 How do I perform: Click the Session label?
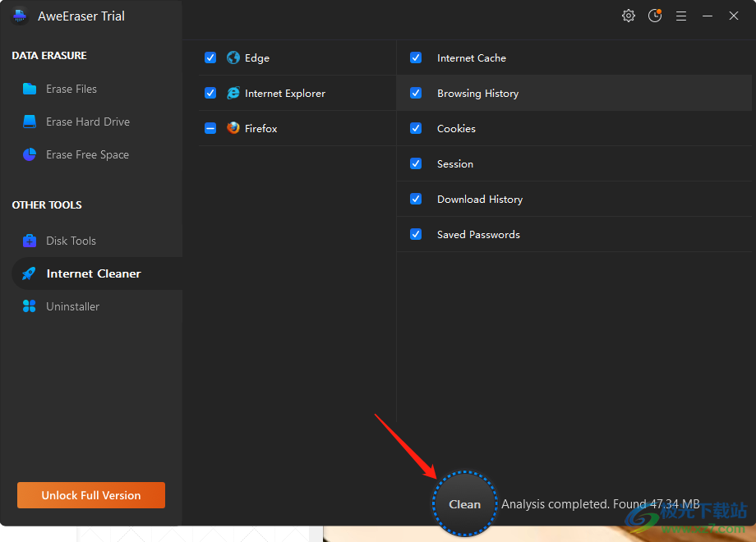455,163
